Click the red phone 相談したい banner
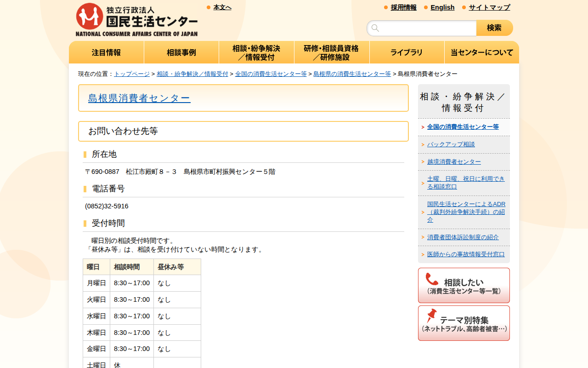Viewport: 588px width, 368px height. click(x=464, y=285)
